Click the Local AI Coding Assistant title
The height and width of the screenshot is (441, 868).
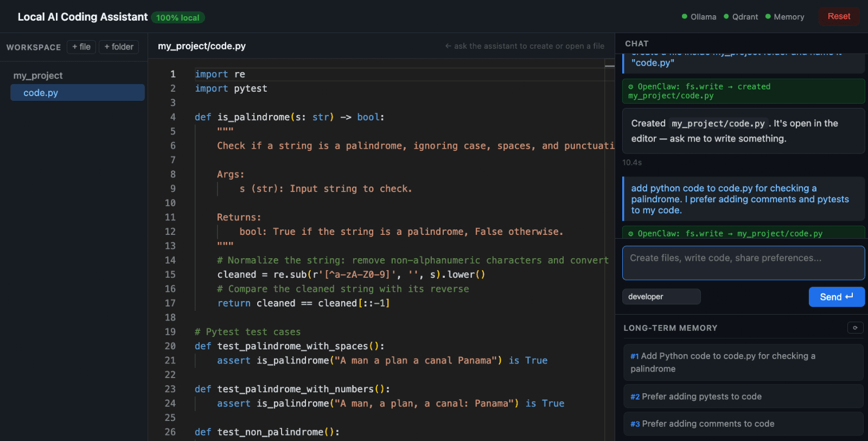82,17
